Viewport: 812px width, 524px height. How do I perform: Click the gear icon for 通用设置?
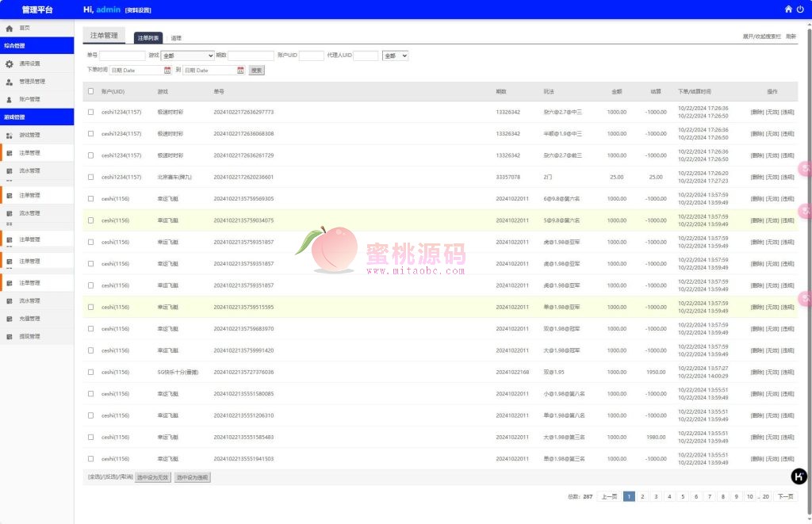tap(10, 63)
